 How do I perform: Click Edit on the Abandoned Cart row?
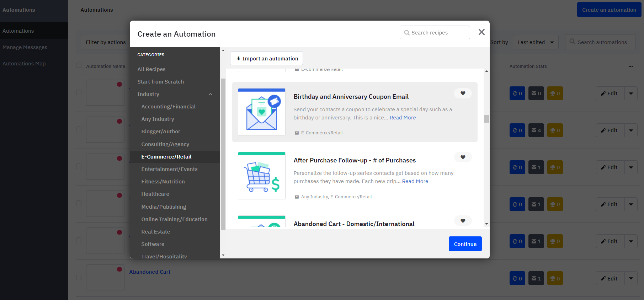point(610,278)
